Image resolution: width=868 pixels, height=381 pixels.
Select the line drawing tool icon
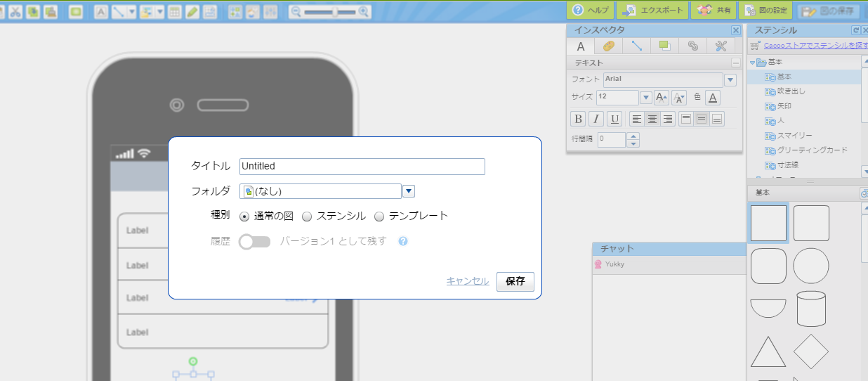point(119,11)
